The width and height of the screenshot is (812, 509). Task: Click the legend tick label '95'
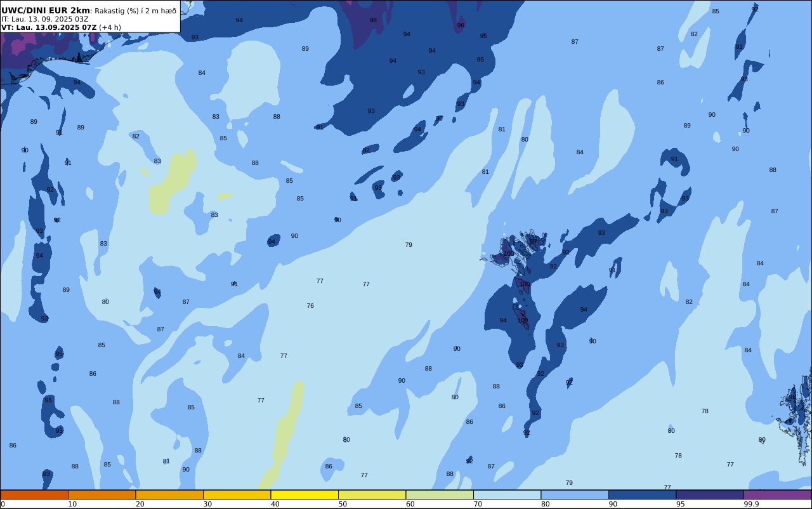click(680, 504)
